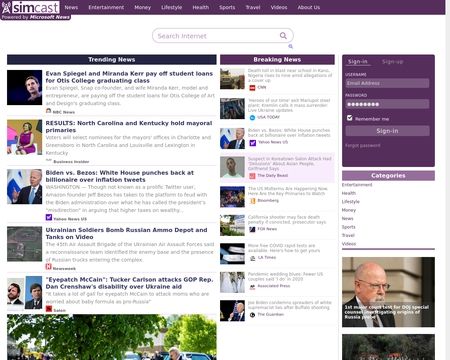Click the search magnifier icon
Screen dimensions: 450x360
pyautogui.click(x=283, y=36)
